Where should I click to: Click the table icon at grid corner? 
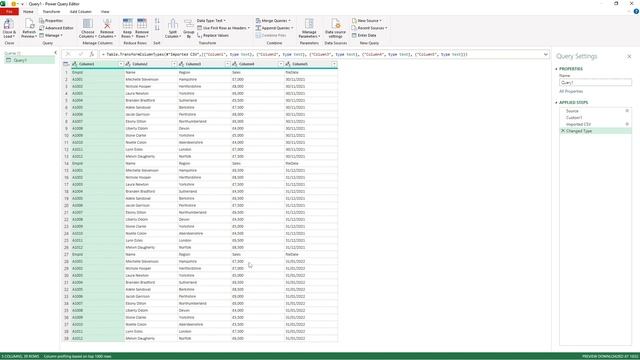(x=66, y=64)
